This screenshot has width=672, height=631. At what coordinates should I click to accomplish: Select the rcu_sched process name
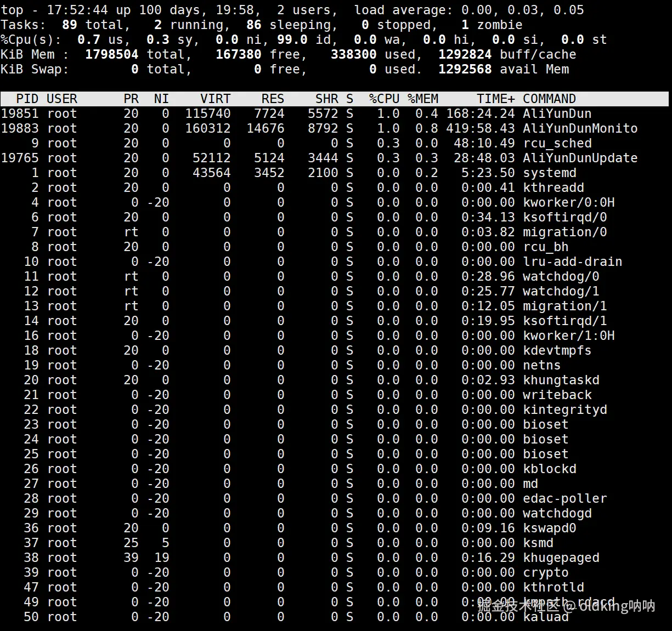(557, 143)
